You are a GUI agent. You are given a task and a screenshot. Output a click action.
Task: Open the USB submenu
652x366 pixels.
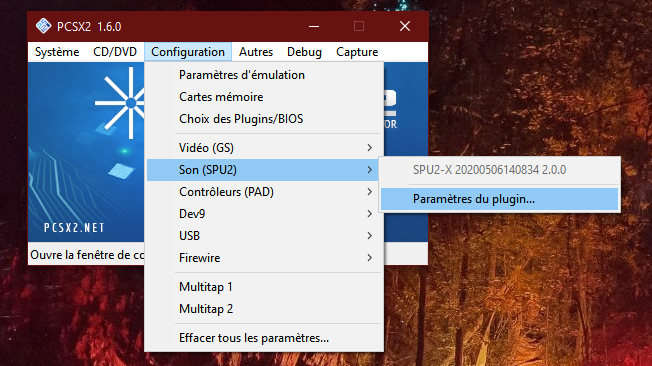click(x=264, y=236)
